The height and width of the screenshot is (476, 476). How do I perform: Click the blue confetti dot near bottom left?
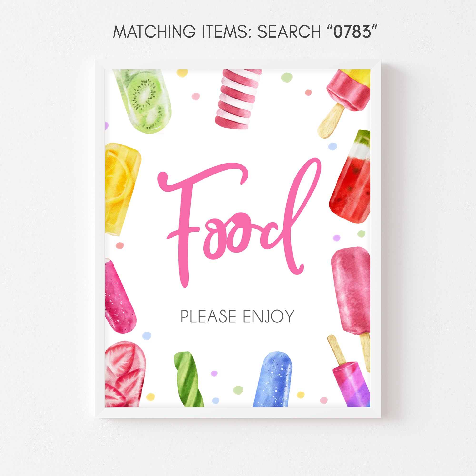point(147,336)
